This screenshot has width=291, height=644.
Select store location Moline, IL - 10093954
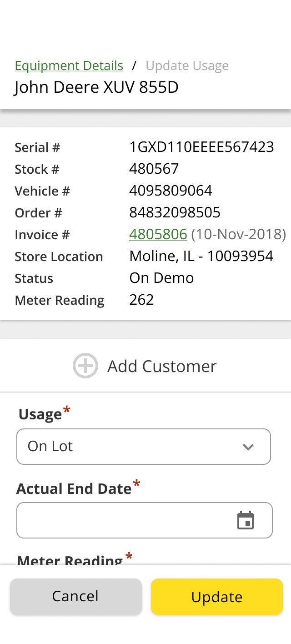coord(201,256)
